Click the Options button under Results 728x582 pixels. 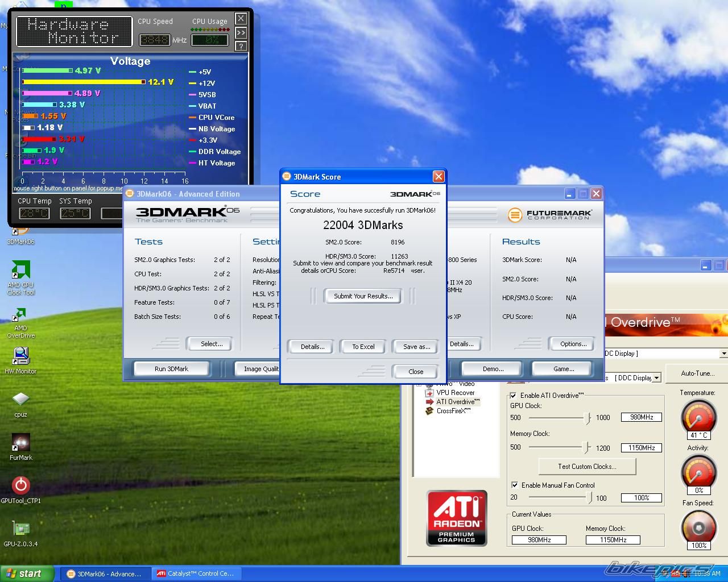pyautogui.click(x=573, y=344)
